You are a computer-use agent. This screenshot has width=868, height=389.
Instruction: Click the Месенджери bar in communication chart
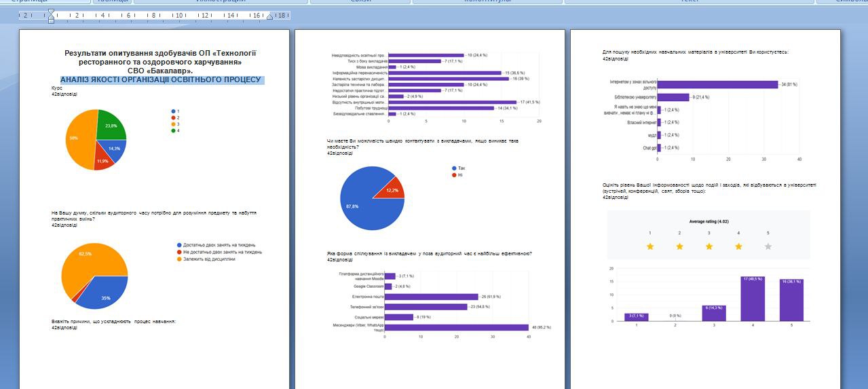click(456, 327)
